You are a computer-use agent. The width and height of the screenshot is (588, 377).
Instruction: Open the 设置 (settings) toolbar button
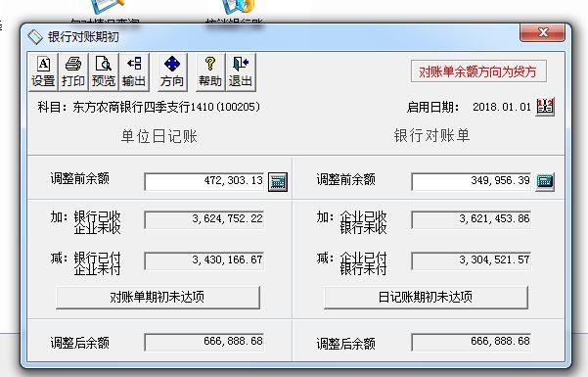43,71
